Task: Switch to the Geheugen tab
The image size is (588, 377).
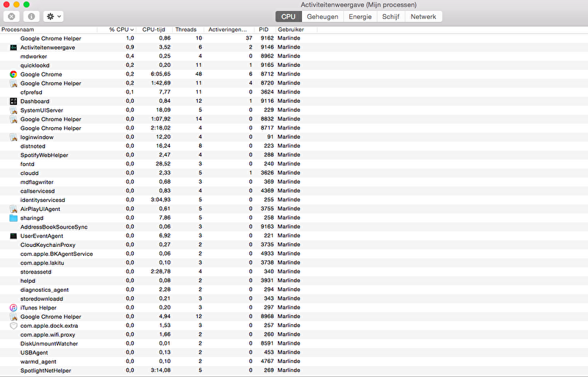Action: pyautogui.click(x=322, y=16)
